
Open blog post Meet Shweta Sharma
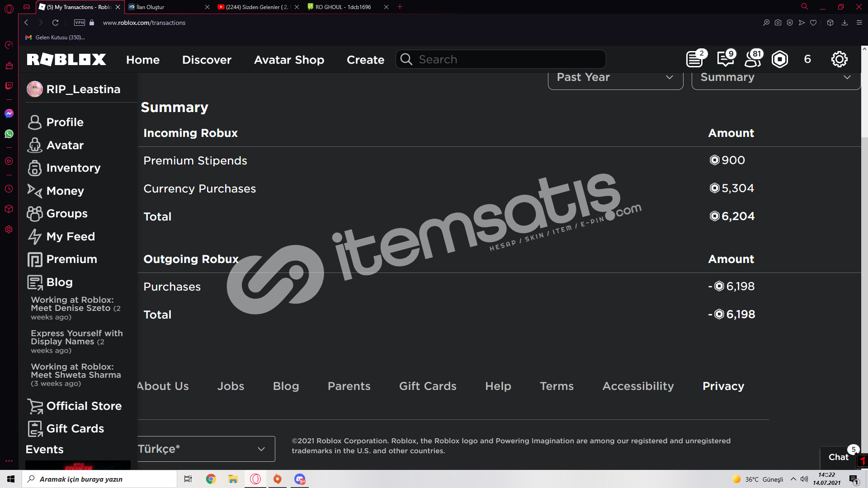click(x=75, y=375)
